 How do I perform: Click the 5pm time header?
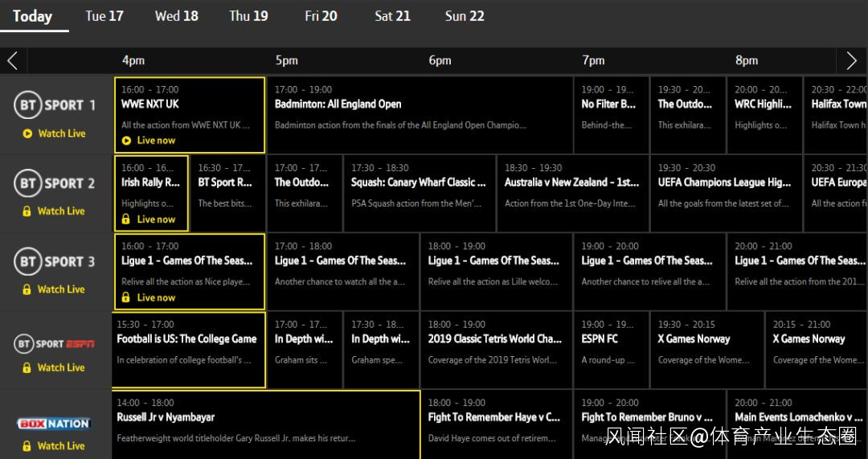pyautogui.click(x=287, y=60)
